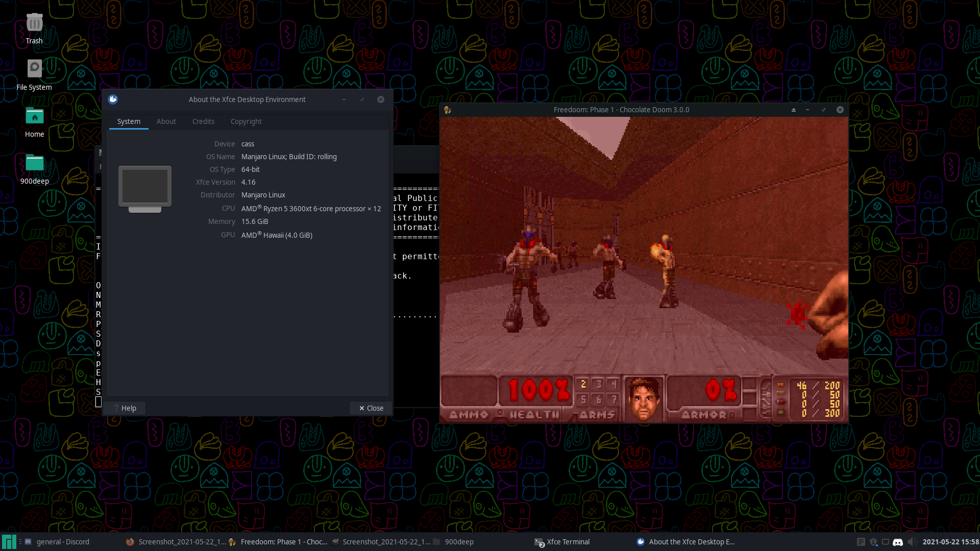Viewport: 980px width, 551px height.
Task: Click the date and time clock
Action: click(x=950, y=542)
